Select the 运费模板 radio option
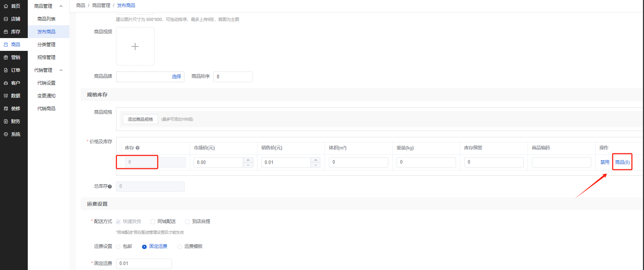644x270 pixels. pos(179,247)
